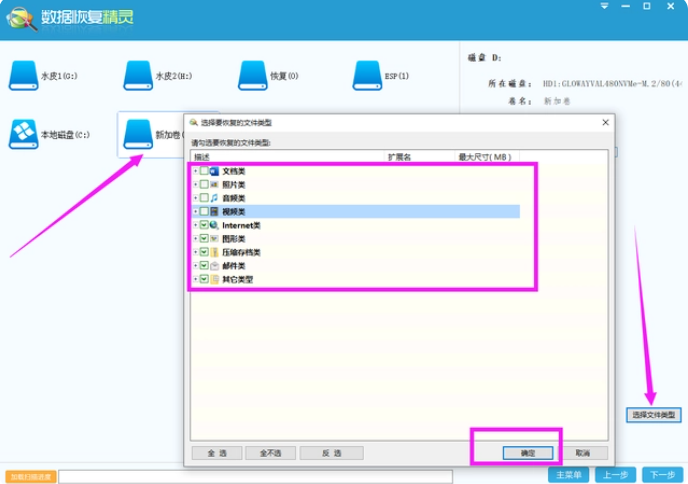Expand the 压缩存档类 tree node

(x=195, y=253)
